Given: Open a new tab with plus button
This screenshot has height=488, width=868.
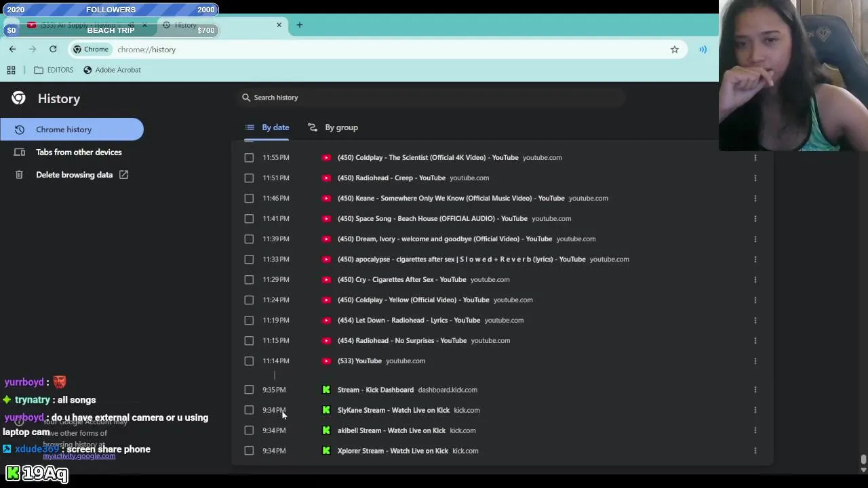Looking at the screenshot, I should pyautogui.click(x=299, y=25).
